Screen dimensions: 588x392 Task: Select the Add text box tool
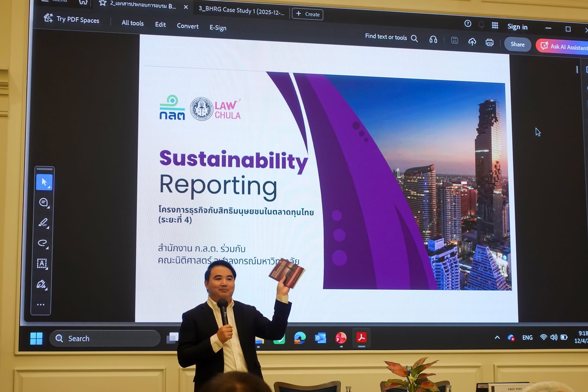point(42,263)
